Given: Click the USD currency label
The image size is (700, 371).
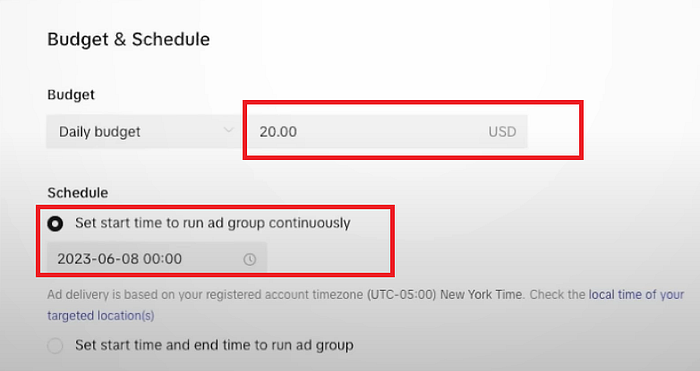Looking at the screenshot, I should pos(502,132).
